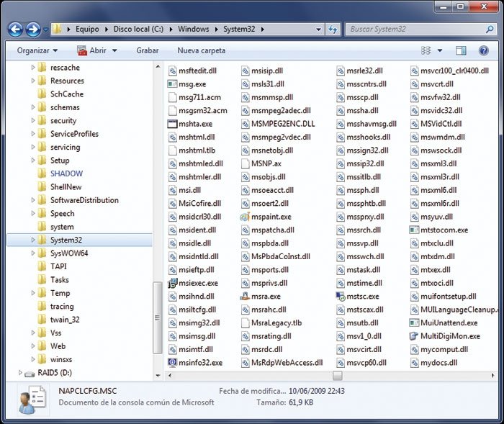Click Windows in the breadcrumb path
Image resolution: width=504 pixels, height=424 pixels.
194,30
